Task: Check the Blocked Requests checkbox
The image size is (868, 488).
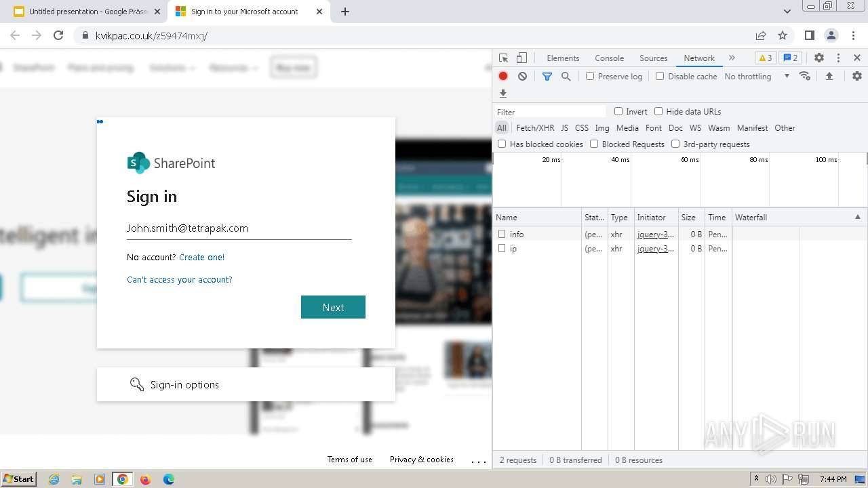Action: coord(594,144)
